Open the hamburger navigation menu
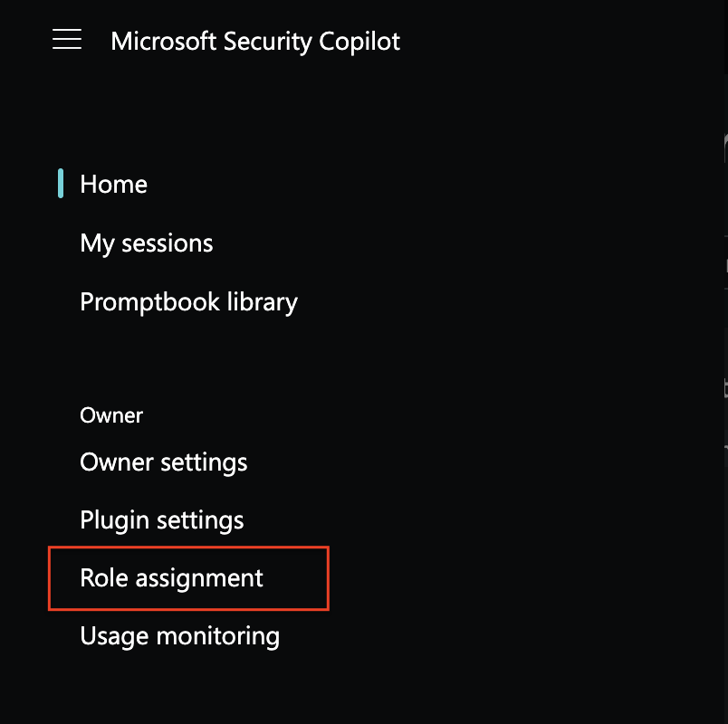 point(67,40)
